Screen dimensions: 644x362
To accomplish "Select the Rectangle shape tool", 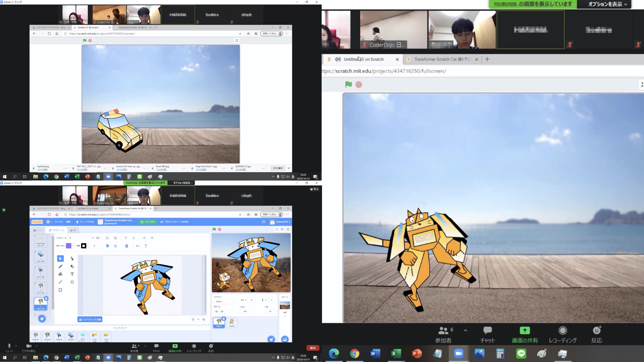I will (60, 290).
